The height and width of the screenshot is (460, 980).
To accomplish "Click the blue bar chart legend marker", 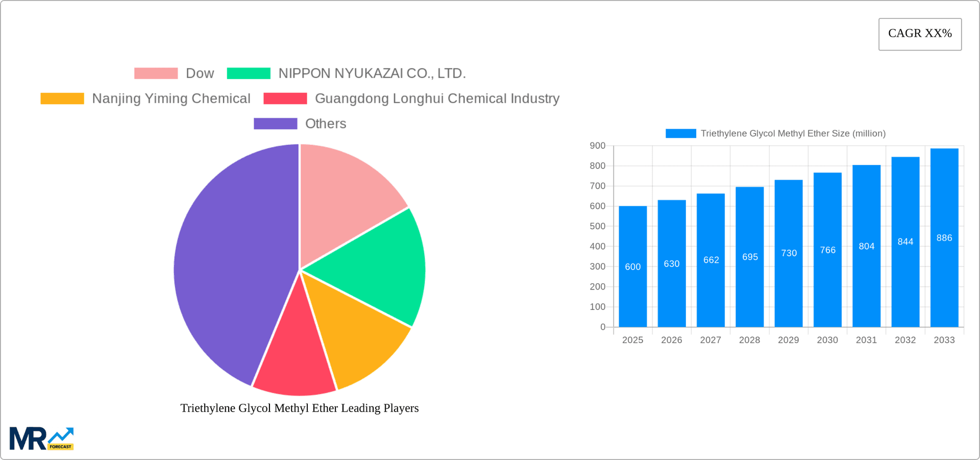I will [x=680, y=133].
